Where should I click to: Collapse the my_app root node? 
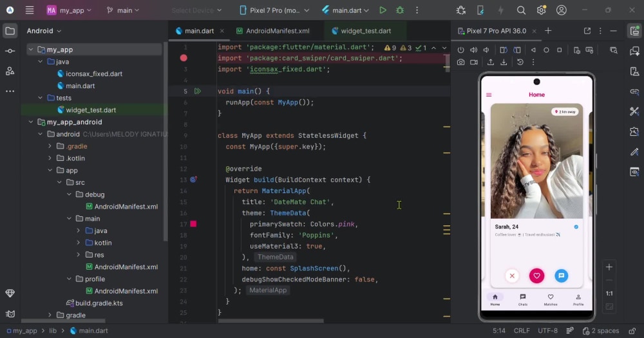pyautogui.click(x=31, y=50)
